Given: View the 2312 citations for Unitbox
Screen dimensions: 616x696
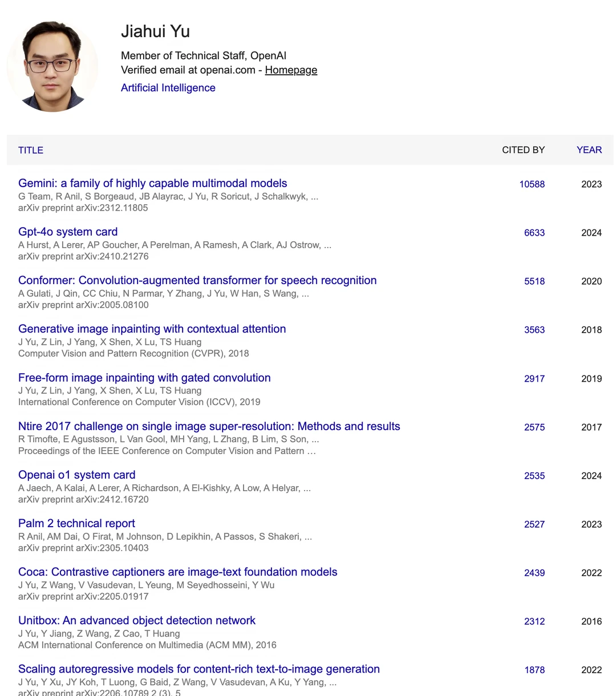Looking at the screenshot, I should pyautogui.click(x=534, y=621).
